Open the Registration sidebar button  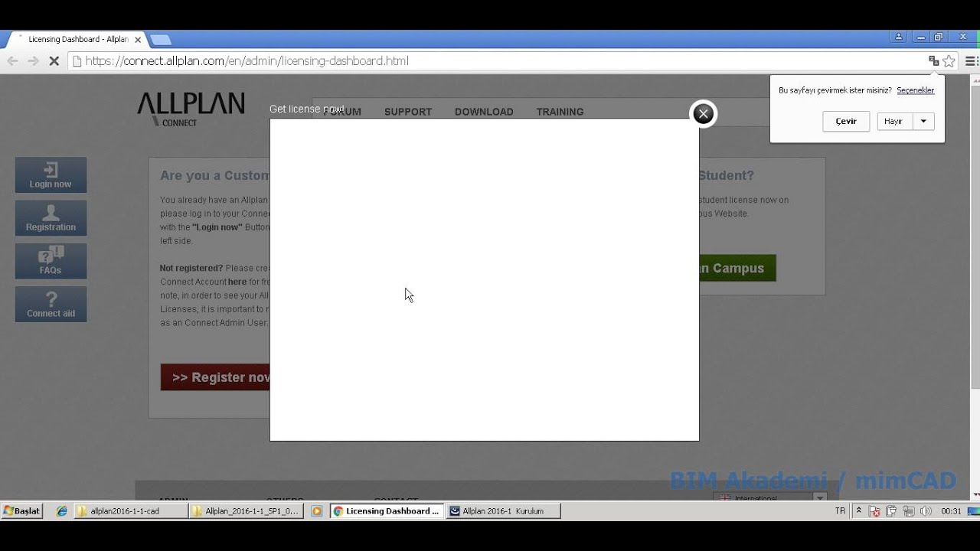[x=51, y=218]
